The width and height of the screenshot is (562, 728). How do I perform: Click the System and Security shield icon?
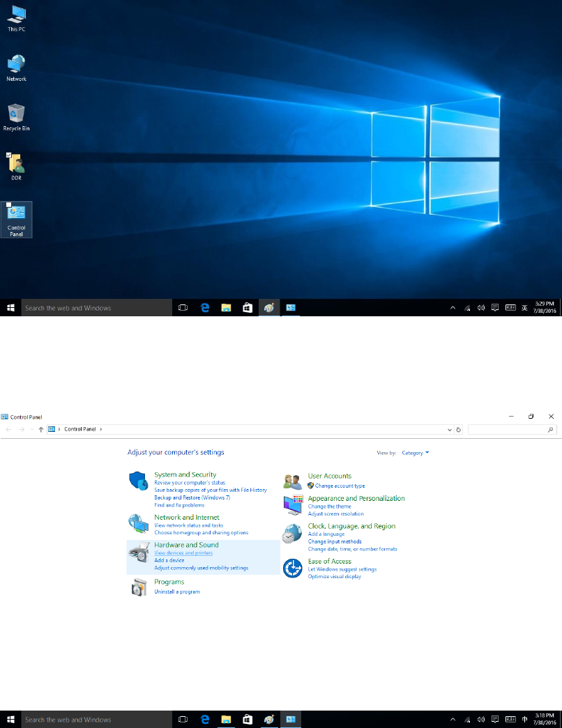click(139, 481)
